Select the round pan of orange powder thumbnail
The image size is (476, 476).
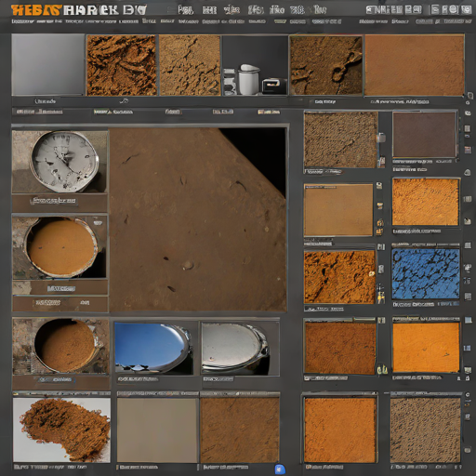tap(59, 247)
